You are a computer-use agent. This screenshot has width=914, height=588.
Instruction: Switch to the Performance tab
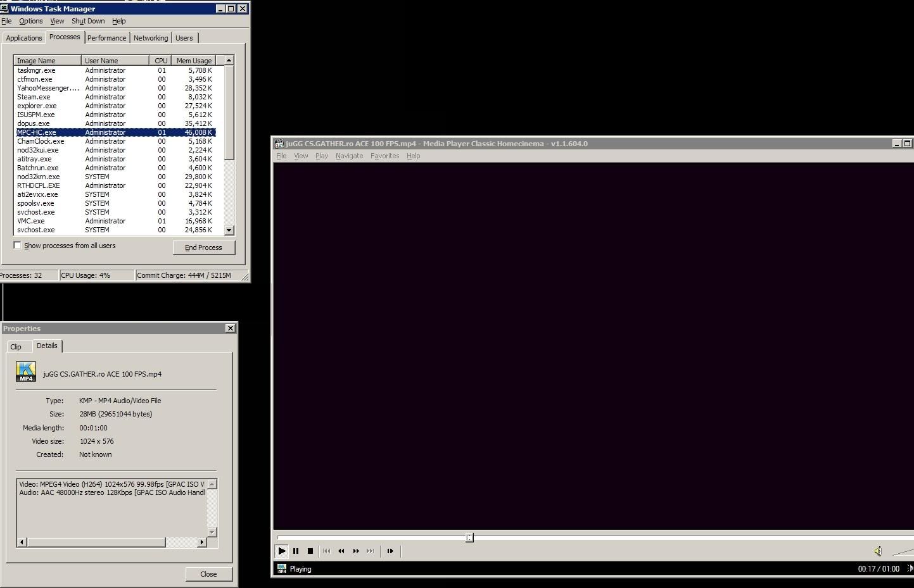[106, 38]
